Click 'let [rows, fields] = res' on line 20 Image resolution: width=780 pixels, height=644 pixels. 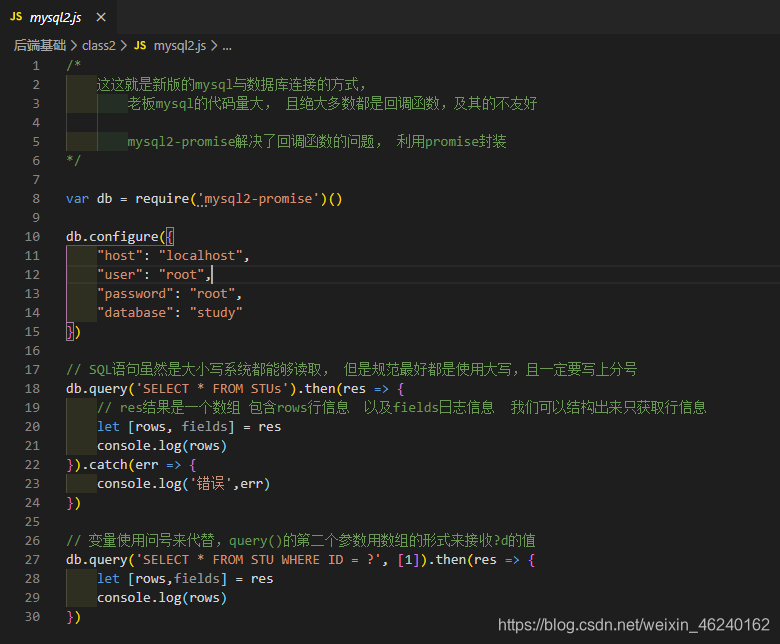tap(189, 427)
